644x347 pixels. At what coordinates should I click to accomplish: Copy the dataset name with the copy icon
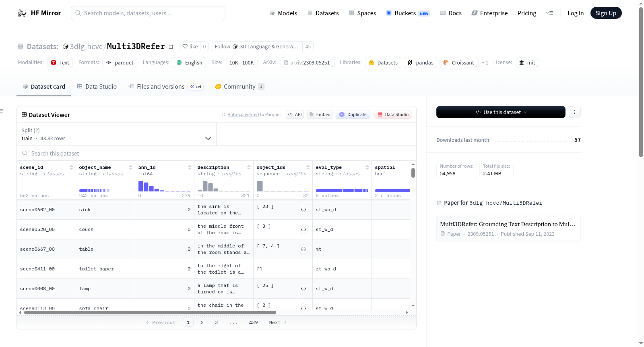pyautogui.click(x=170, y=46)
